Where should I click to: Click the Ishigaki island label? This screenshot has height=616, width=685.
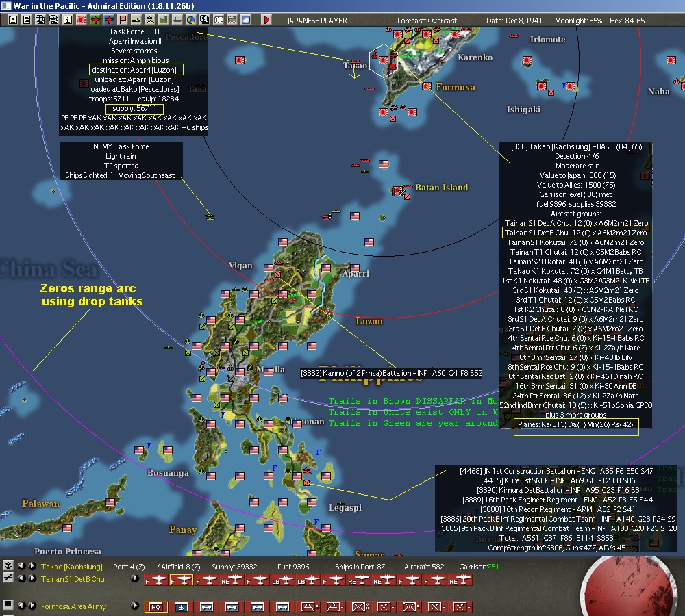click(x=523, y=109)
